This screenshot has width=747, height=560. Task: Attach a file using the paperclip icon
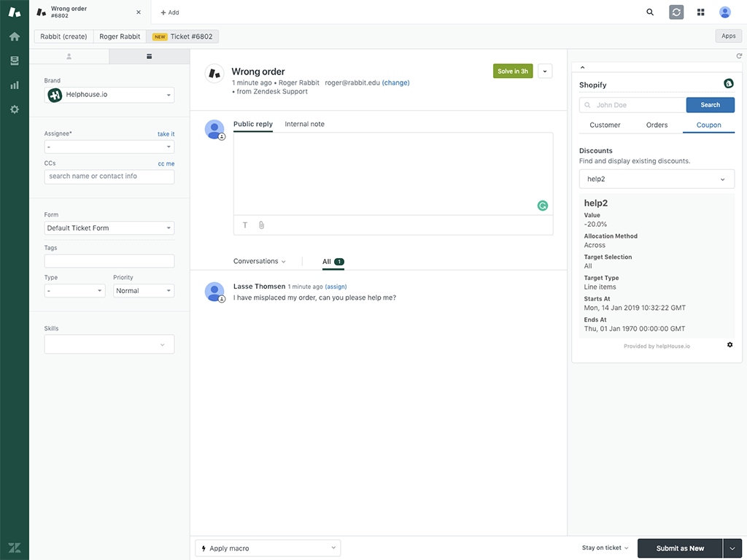tap(260, 225)
